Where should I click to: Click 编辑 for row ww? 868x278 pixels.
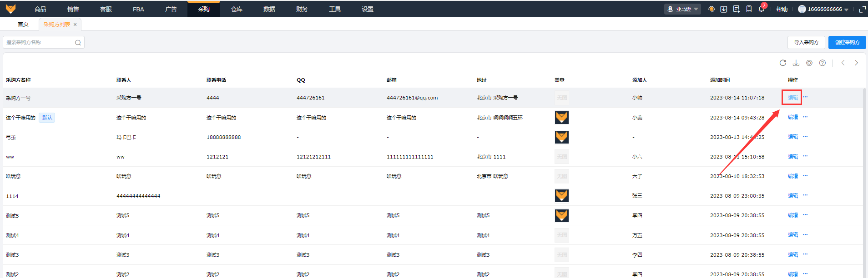point(793,156)
